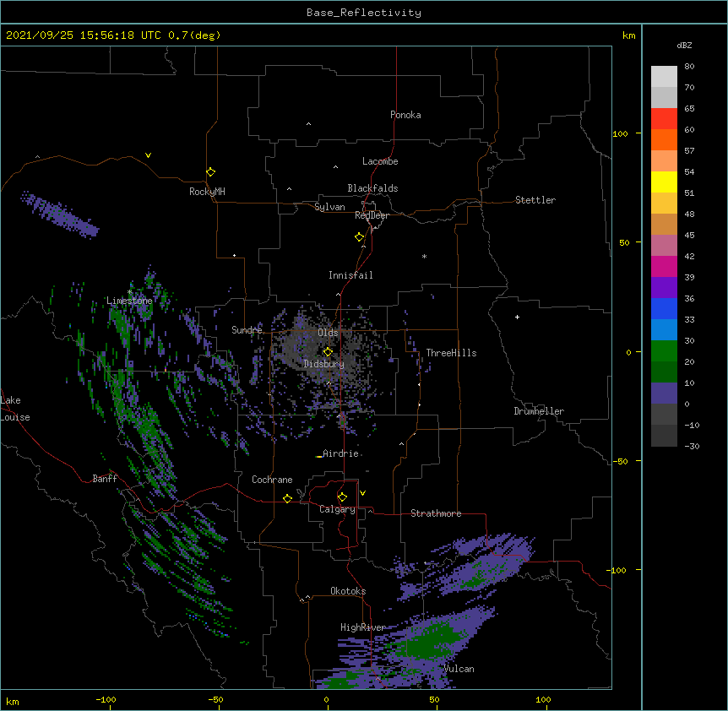
Task: Click the ThreeHills label
Action: click(x=451, y=353)
